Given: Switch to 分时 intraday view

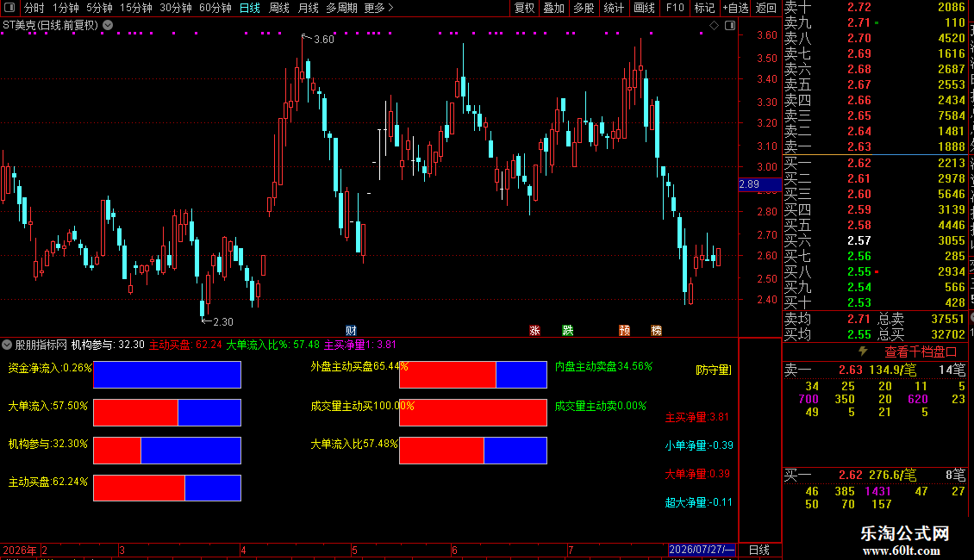Looking at the screenshot, I should tap(34, 8).
